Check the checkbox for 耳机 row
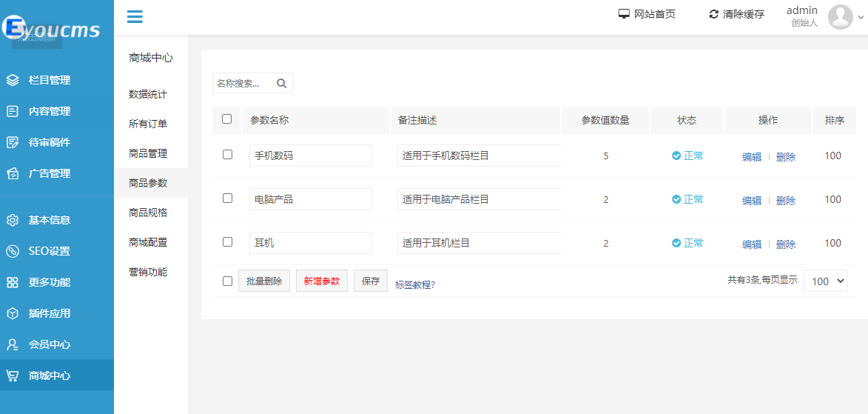This screenshot has width=868, height=414. (227, 241)
